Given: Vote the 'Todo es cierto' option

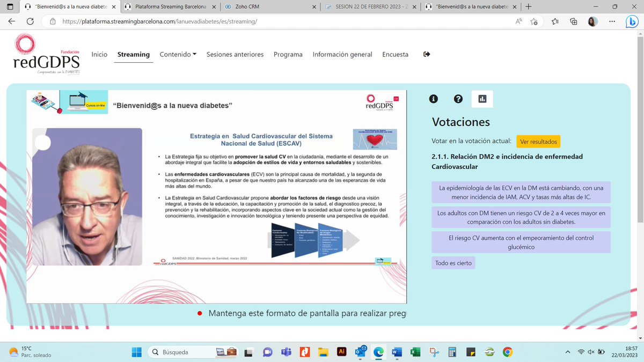Looking at the screenshot, I should 453,263.
